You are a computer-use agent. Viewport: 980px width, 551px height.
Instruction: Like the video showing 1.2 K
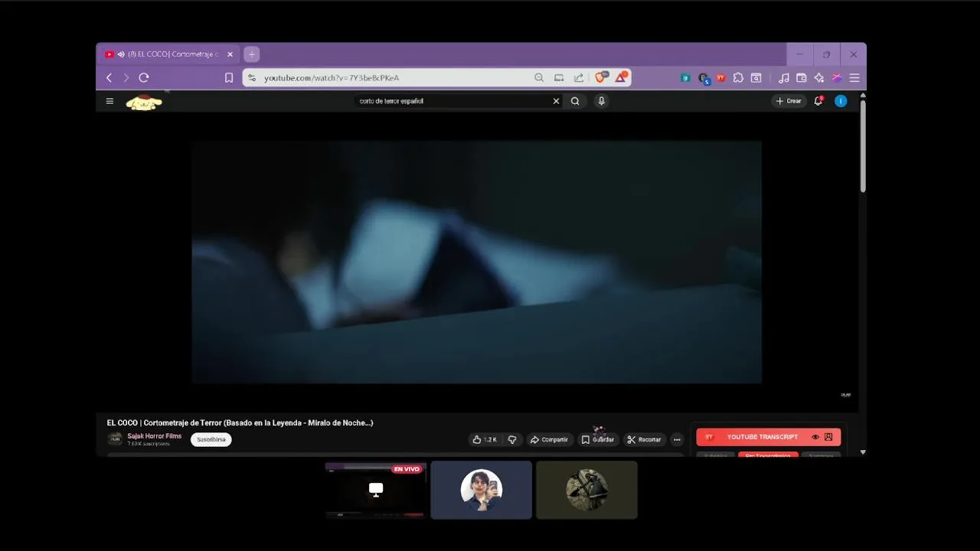(x=485, y=439)
